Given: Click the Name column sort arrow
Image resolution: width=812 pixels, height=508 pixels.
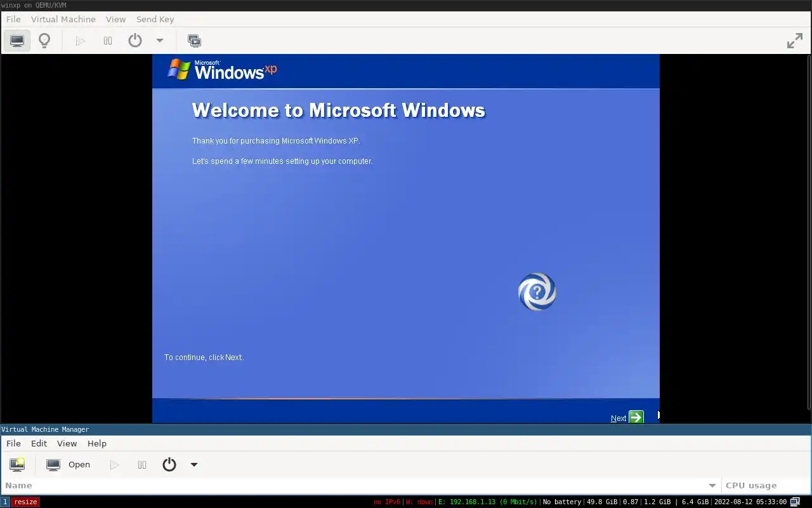Looking at the screenshot, I should [x=712, y=485].
